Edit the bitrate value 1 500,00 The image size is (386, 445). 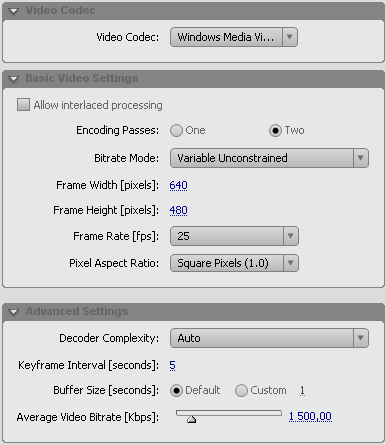pyautogui.click(x=310, y=416)
